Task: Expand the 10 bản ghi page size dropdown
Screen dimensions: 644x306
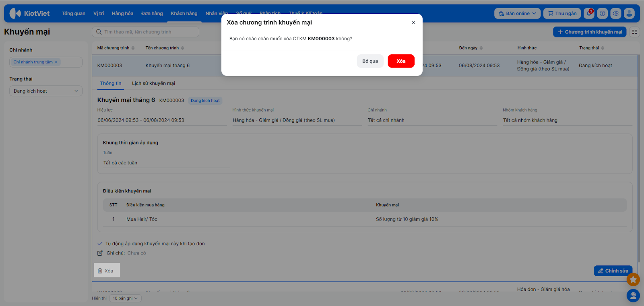Action: (x=125, y=298)
